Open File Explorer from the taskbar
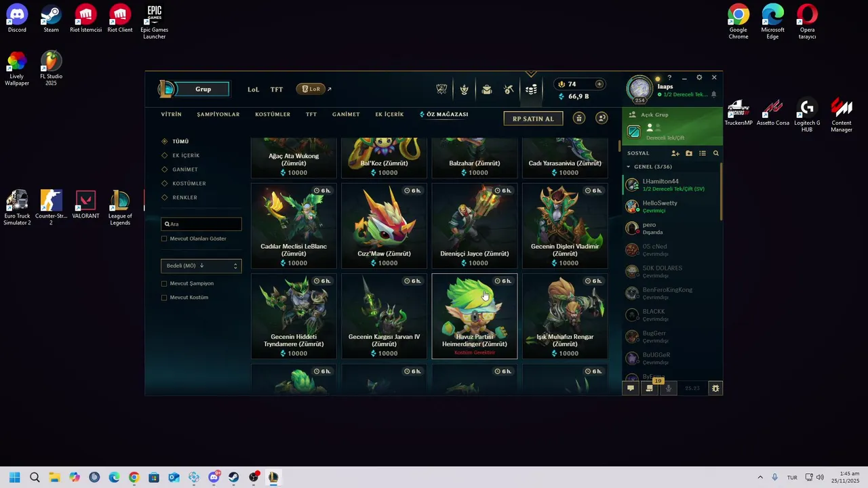Screen dimensions: 868x488 (x=54, y=477)
